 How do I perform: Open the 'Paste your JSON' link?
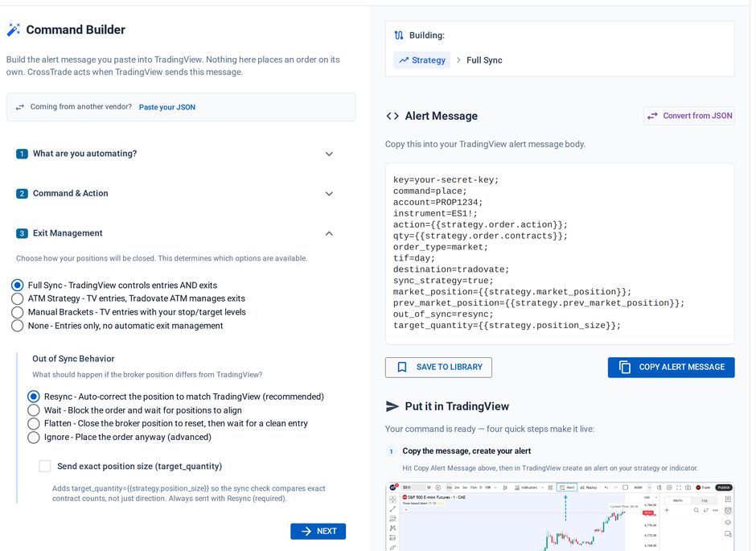click(166, 107)
